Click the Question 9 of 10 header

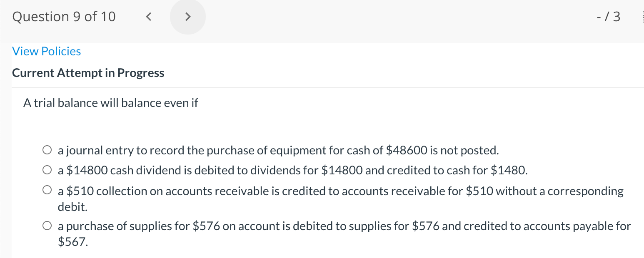(64, 16)
